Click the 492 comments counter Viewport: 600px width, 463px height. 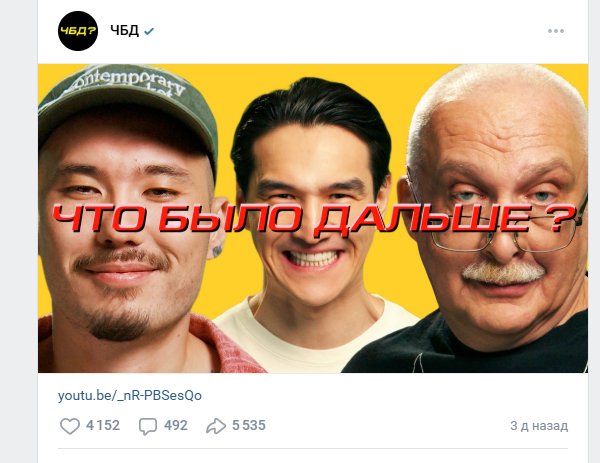(x=176, y=426)
